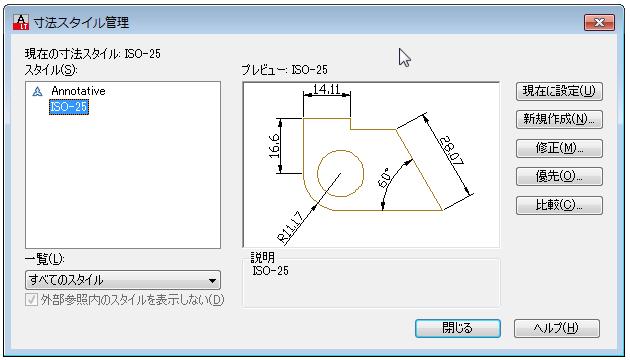
Task: Select the Annotative style in list
Action: (x=78, y=91)
